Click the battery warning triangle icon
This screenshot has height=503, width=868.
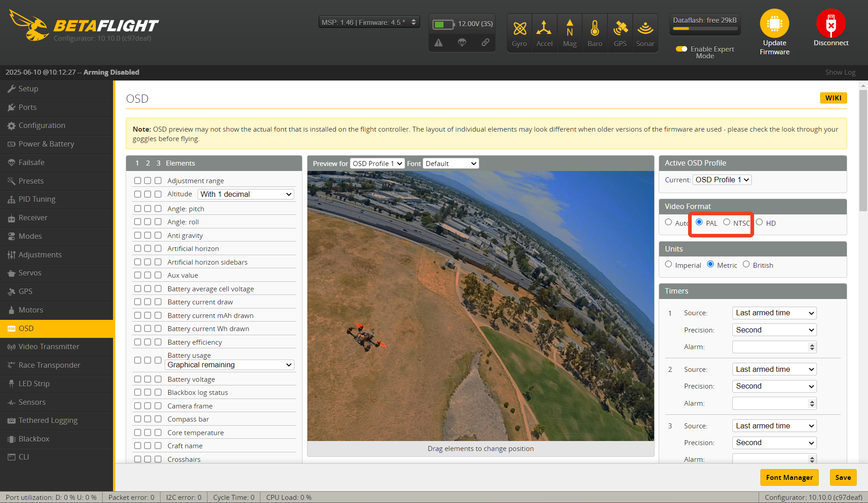click(439, 43)
